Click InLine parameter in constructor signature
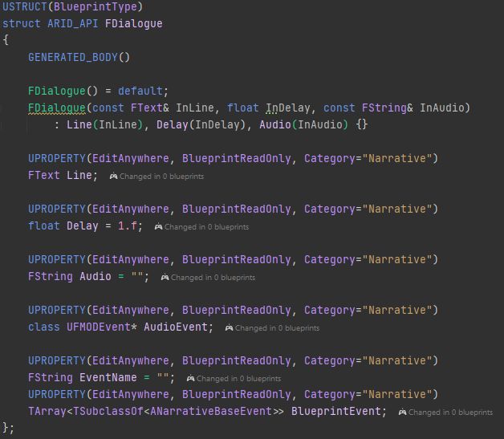The height and width of the screenshot is (439, 504). pos(195,108)
